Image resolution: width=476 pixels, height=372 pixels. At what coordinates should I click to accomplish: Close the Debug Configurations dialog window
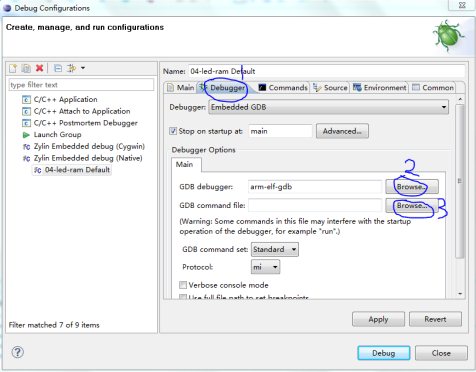(x=462, y=5)
